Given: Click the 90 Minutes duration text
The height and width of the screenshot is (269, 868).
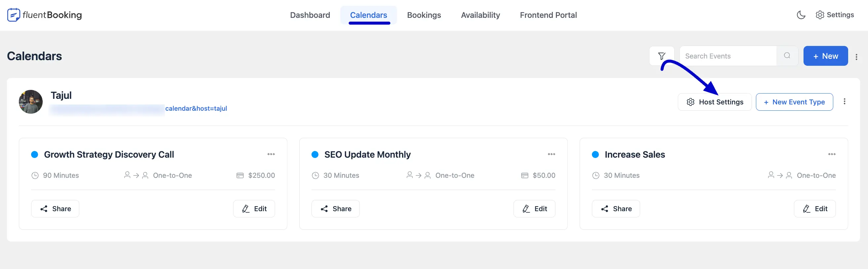Looking at the screenshot, I should (x=61, y=175).
